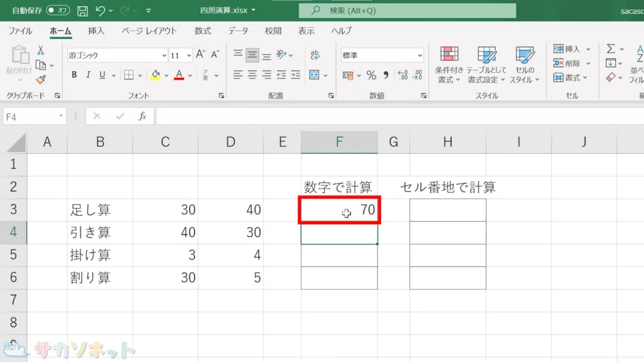This screenshot has height=362, width=644.
Task: Click the increase indent icon
Action: click(x=296, y=75)
